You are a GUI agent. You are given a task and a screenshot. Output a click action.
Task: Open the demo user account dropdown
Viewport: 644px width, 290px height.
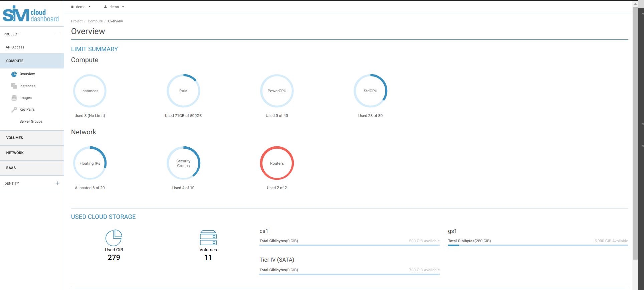tap(114, 7)
